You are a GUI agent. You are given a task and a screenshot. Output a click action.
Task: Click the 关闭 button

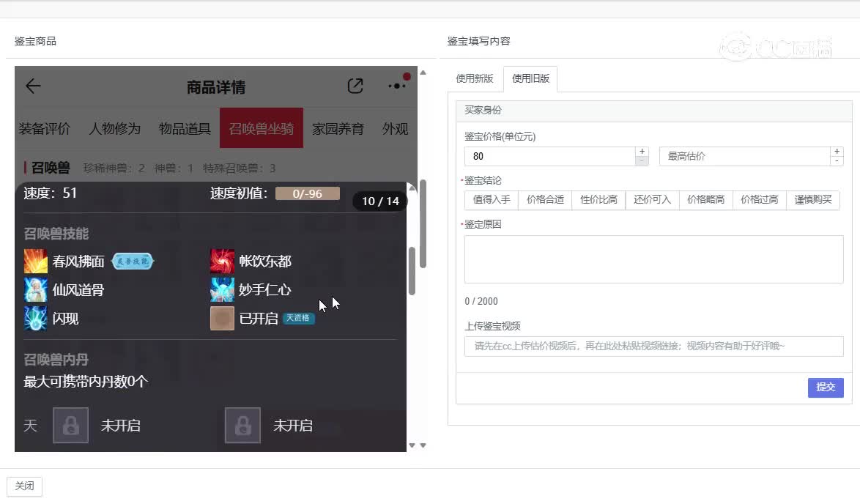[x=25, y=486]
